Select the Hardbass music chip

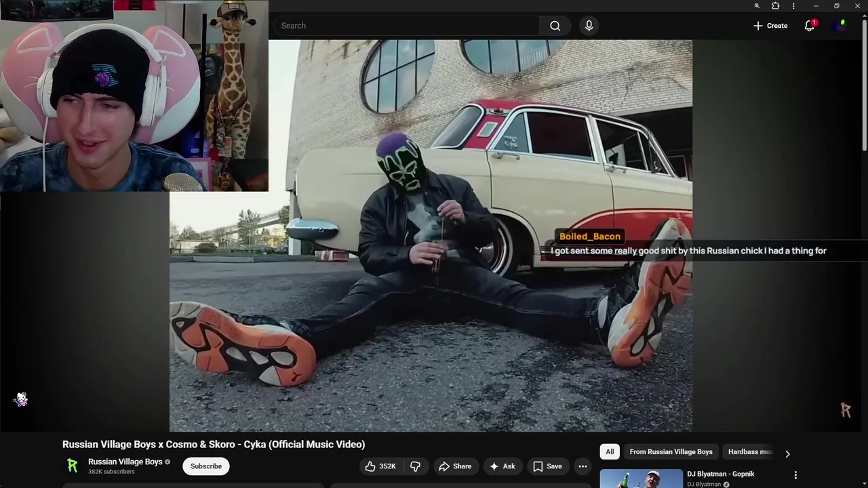point(749,452)
